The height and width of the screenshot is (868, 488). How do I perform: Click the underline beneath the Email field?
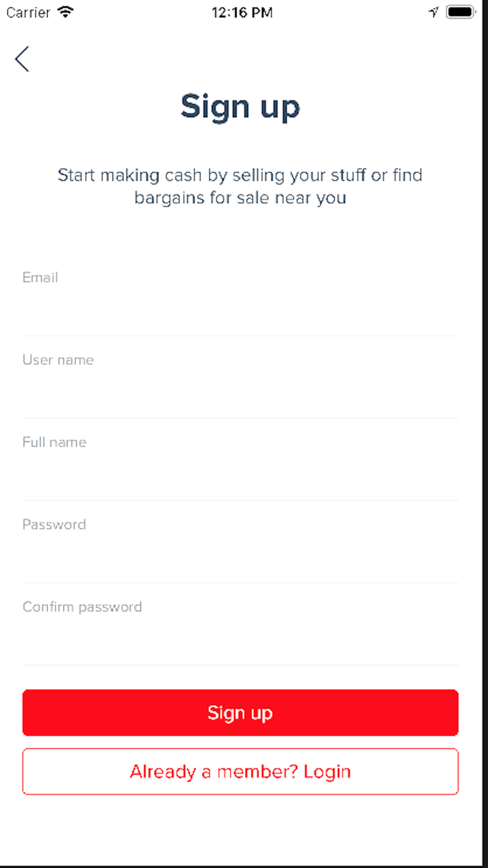point(240,335)
